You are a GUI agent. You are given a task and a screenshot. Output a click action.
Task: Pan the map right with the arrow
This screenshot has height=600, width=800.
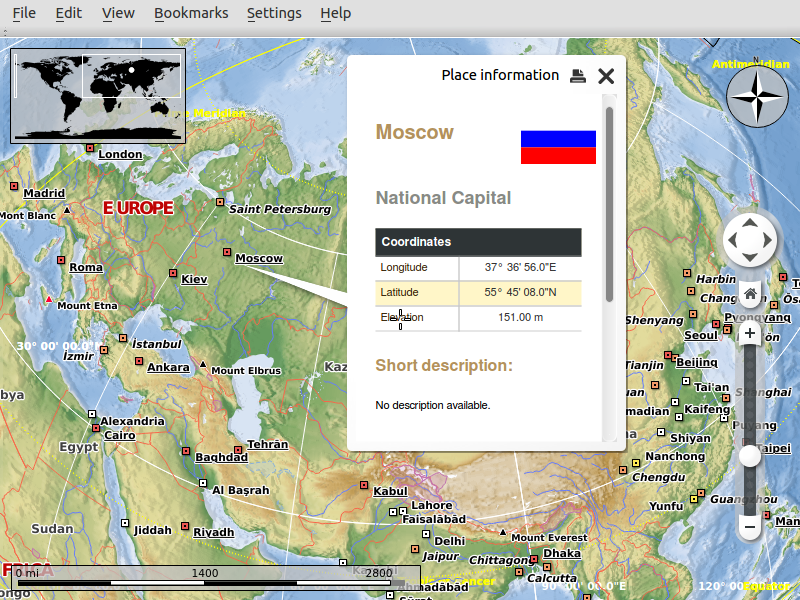click(768, 240)
